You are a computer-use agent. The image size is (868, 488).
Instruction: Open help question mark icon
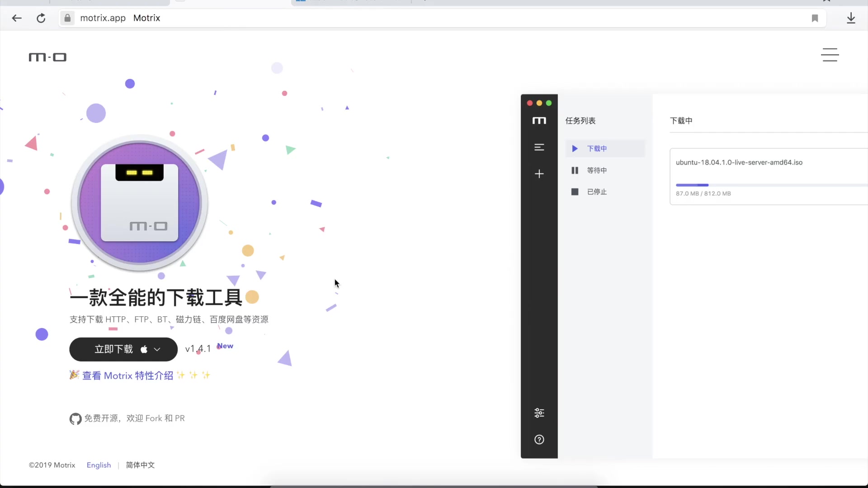click(x=539, y=440)
